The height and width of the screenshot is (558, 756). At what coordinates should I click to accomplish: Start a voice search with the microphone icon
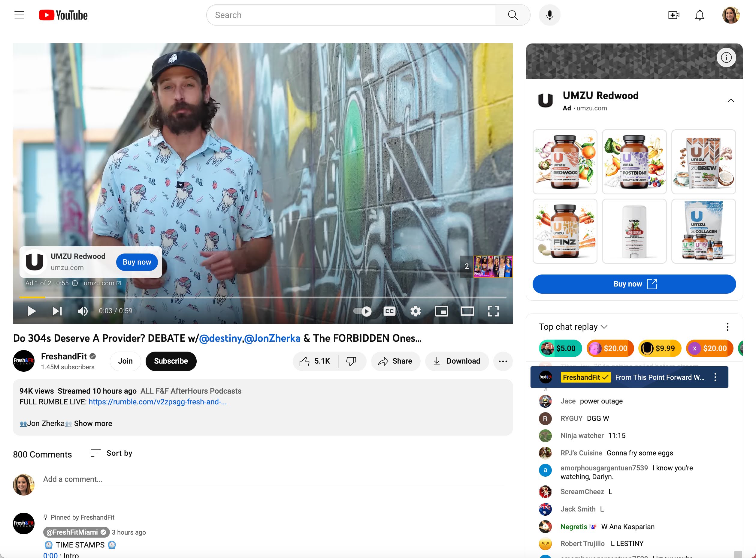tap(549, 15)
